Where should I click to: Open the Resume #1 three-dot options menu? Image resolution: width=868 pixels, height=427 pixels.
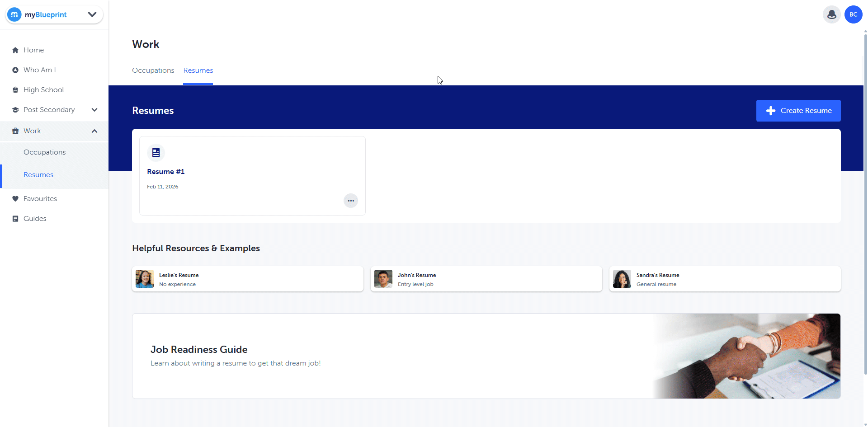click(x=350, y=201)
